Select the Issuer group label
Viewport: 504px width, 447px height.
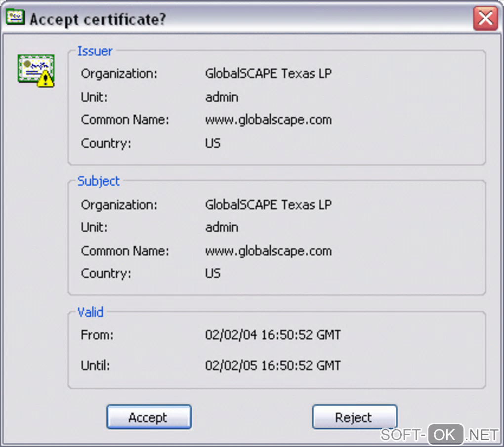click(x=95, y=51)
